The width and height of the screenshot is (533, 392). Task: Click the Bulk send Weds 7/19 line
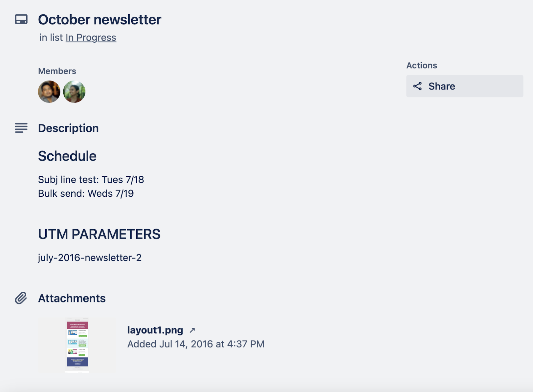(x=86, y=193)
